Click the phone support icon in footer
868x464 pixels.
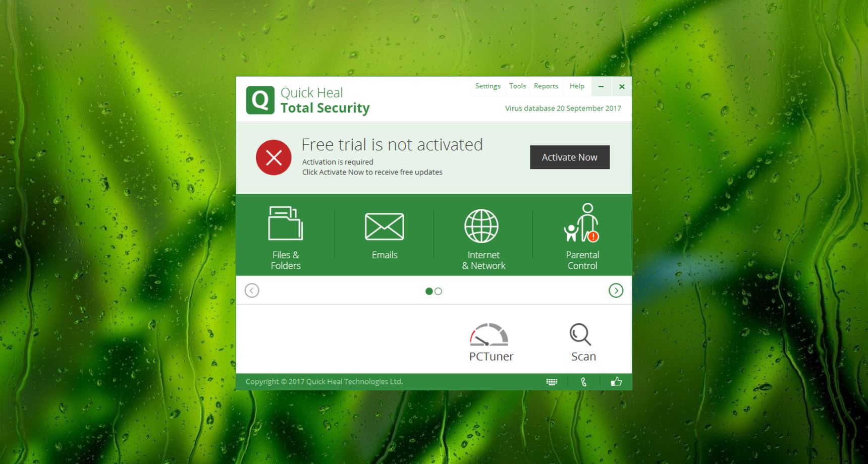coord(584,382)
